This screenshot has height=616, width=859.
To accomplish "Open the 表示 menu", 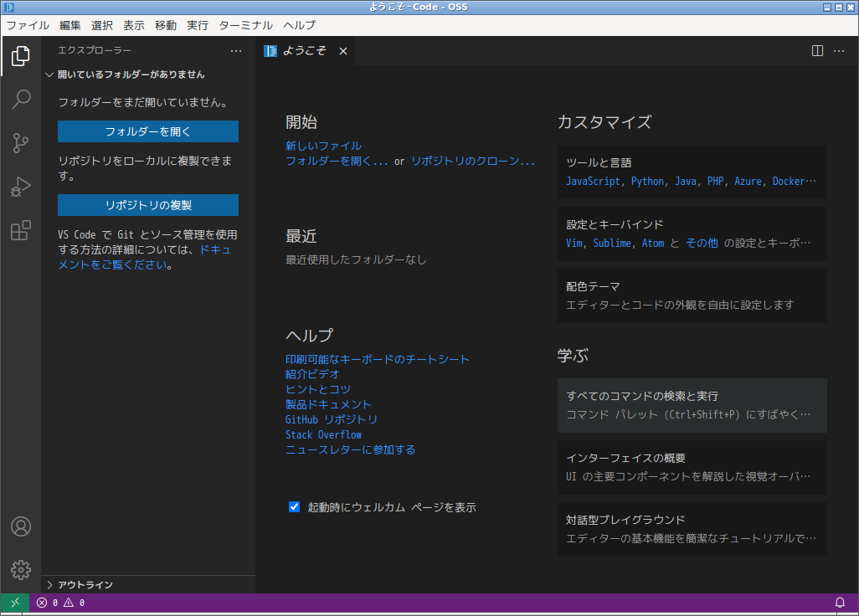I will click(134, 25).
